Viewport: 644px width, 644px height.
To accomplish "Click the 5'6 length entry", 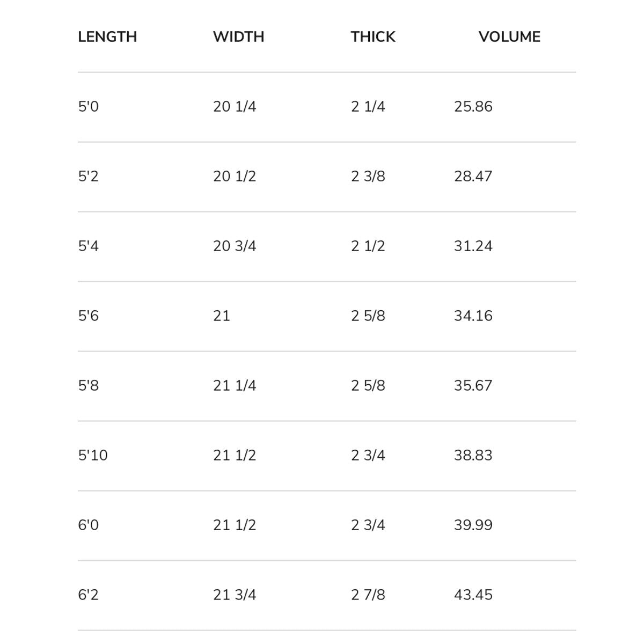I will click(89, 316).
